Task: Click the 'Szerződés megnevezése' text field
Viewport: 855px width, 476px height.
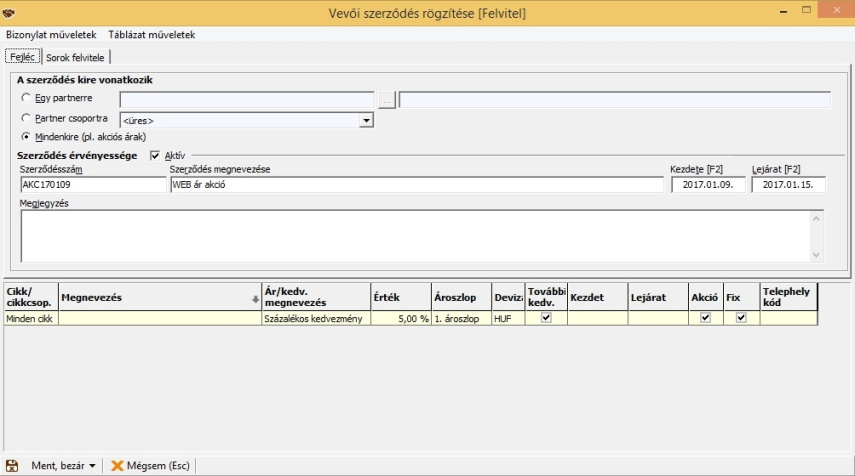Action: (416, 185)
